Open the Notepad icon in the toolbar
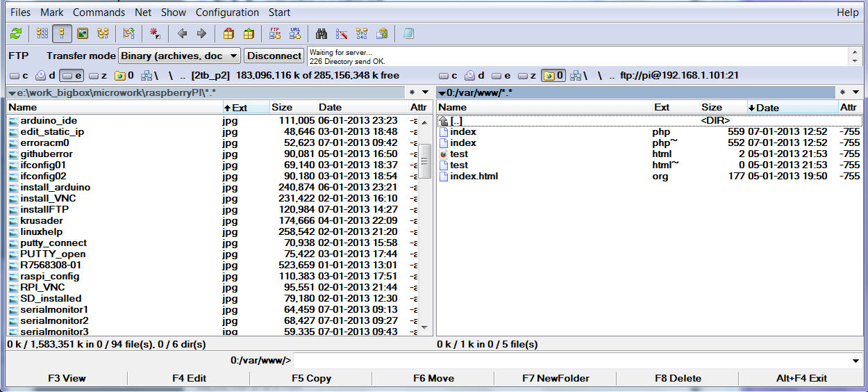Screen dimensions: 868x392 (408, 33)
